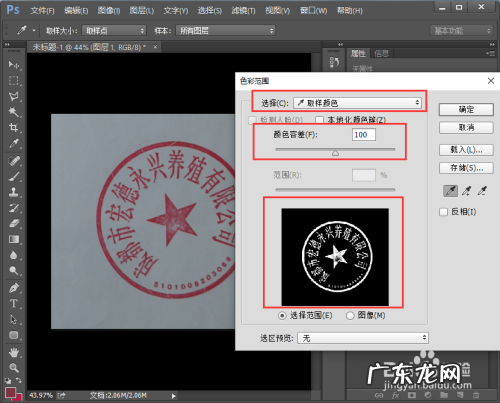Image resolution: width=500 pixels, height=403 pixels.
Task: Click the selection preview thumbnail in dialog
Action: (x=335, y=257)
